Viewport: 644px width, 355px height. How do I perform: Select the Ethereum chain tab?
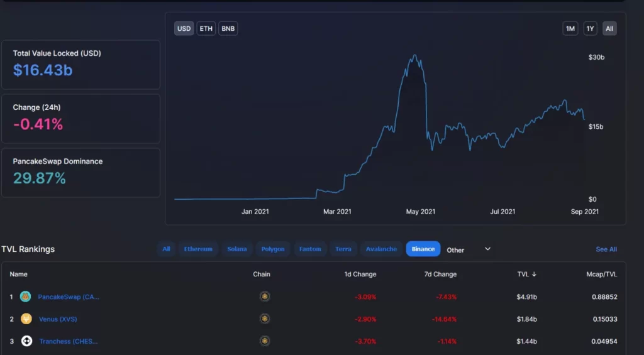(x=198, y=249)
